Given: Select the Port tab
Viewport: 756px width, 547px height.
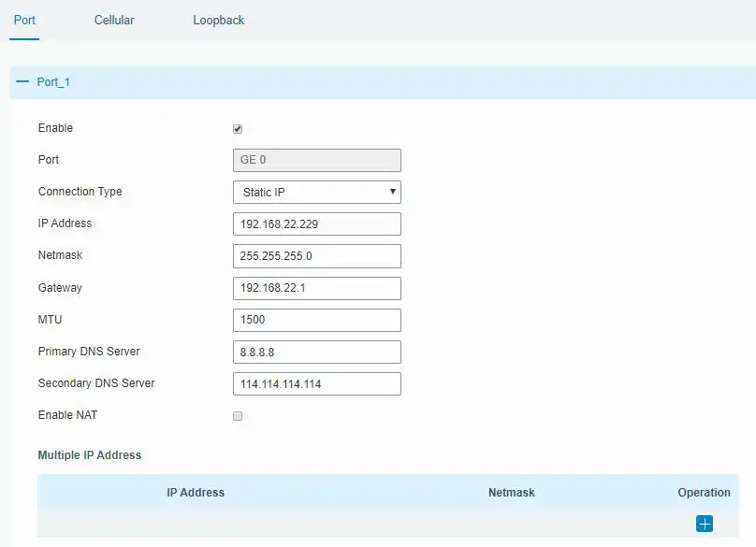Looking at the screenshot, I should coord(24,20).
